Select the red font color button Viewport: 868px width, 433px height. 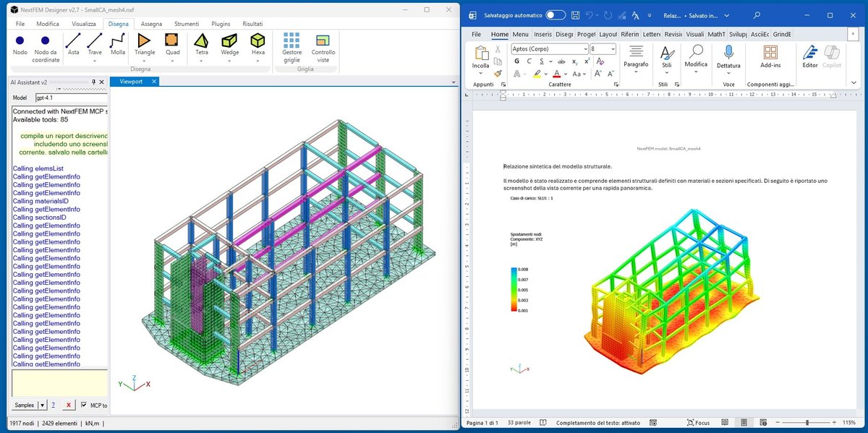556,74
